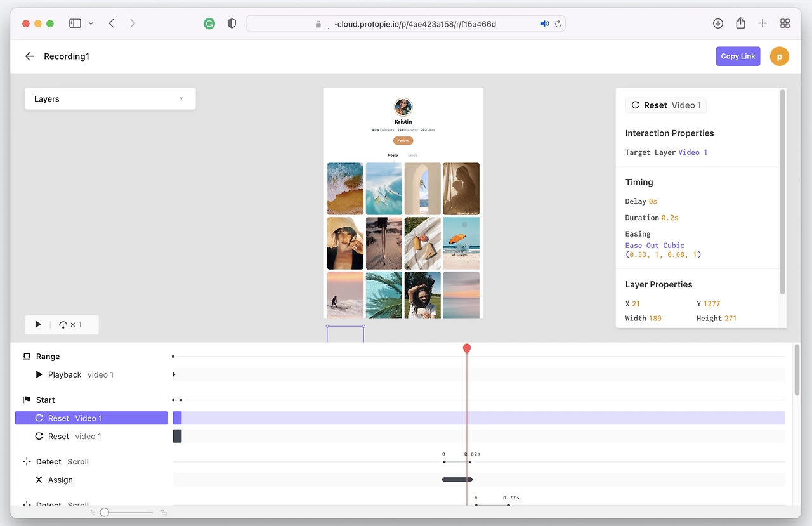
Task: Go back with the browser back arrow
Action: click(112, 23)
